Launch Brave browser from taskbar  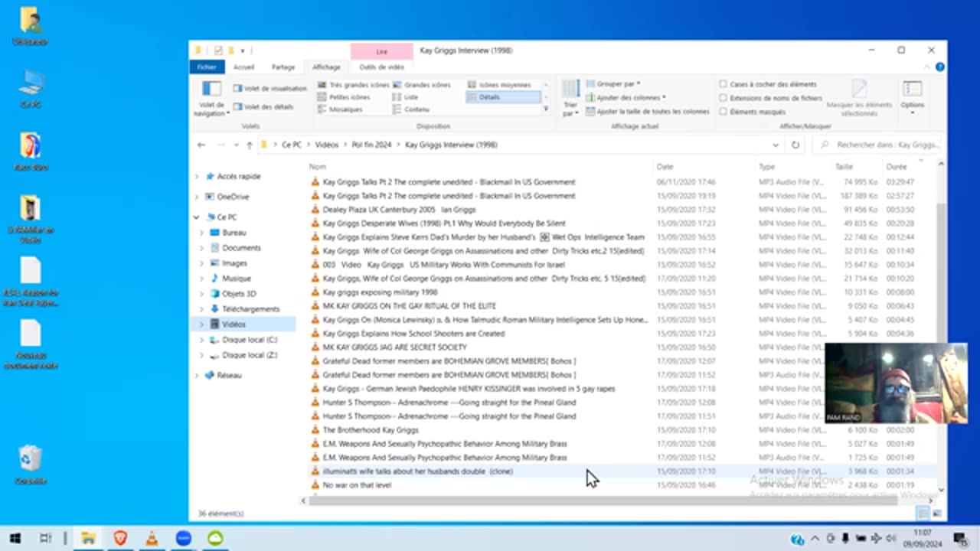(x=120, y=538)
